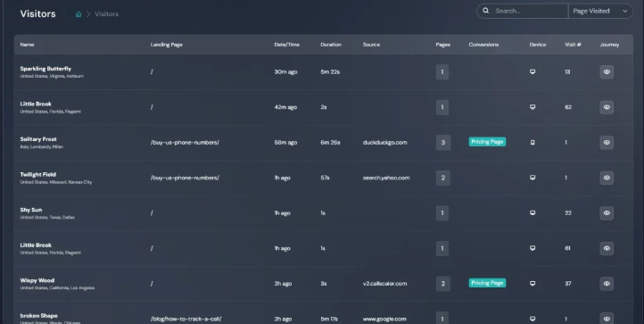Viewport: 644px width, 324px height.
Task: Click pages badge 2 for Wispy Wood
Action: click(442, 284)
